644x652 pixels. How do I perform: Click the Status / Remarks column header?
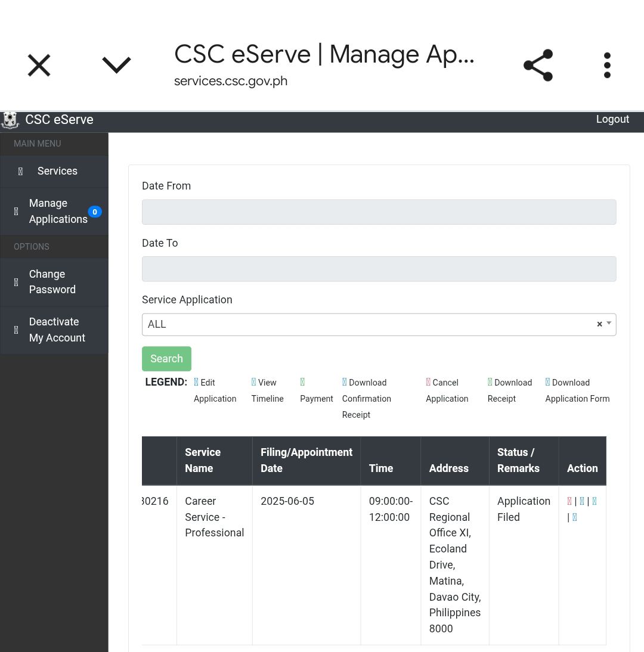(x=524, y=460)
